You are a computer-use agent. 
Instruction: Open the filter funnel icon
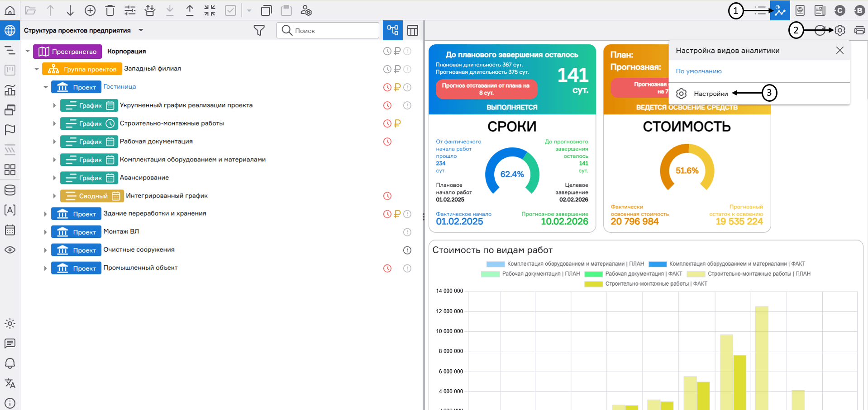[x=259, y=30]
